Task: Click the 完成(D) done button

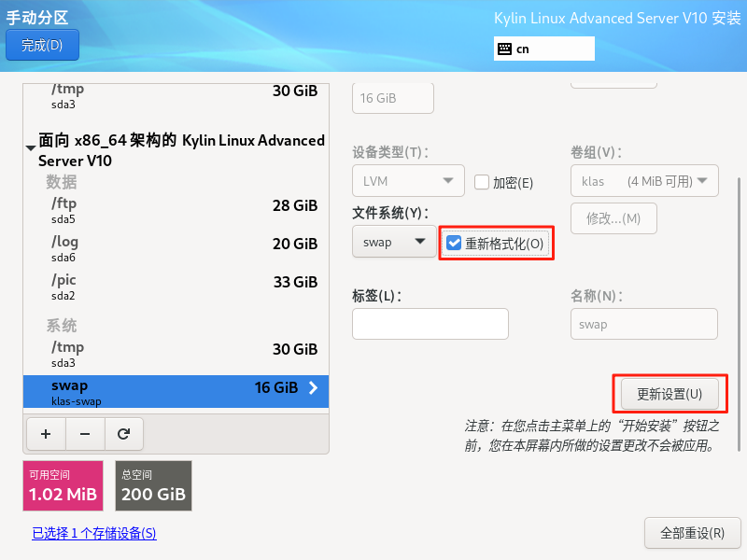Action: 42,45
